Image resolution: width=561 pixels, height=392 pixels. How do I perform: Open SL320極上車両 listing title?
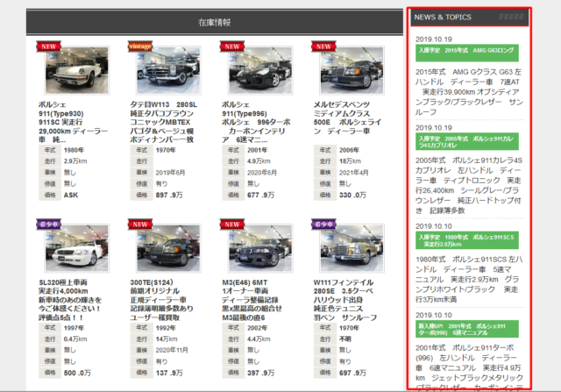click(x=70, y=300)
